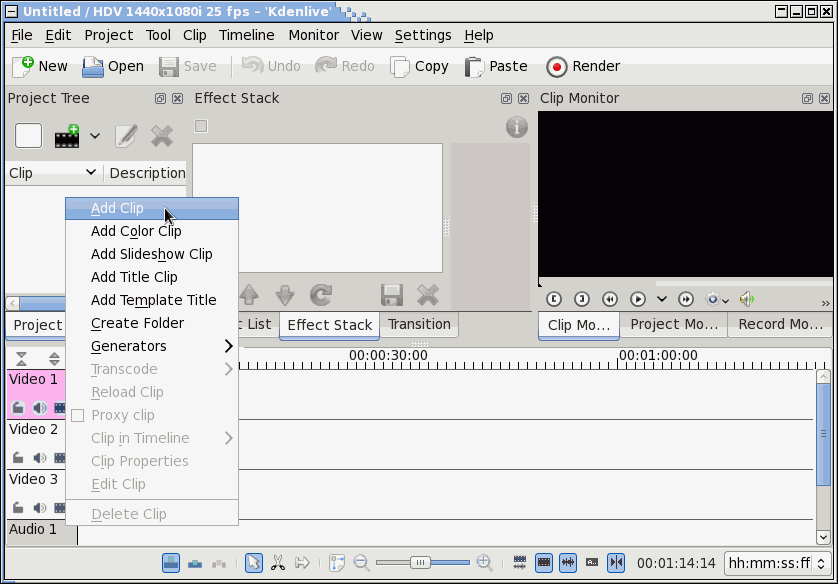Toggle show audio thumbnails waveform icon

pos(568,563)
